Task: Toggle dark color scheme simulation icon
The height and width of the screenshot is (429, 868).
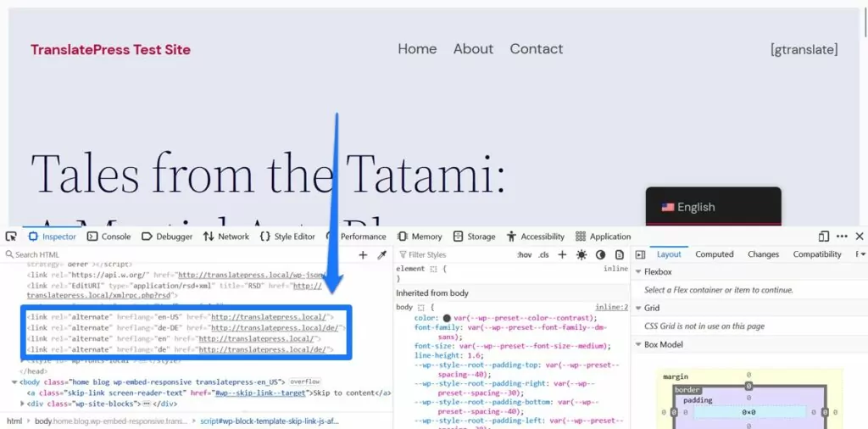Action: point(601,254)
